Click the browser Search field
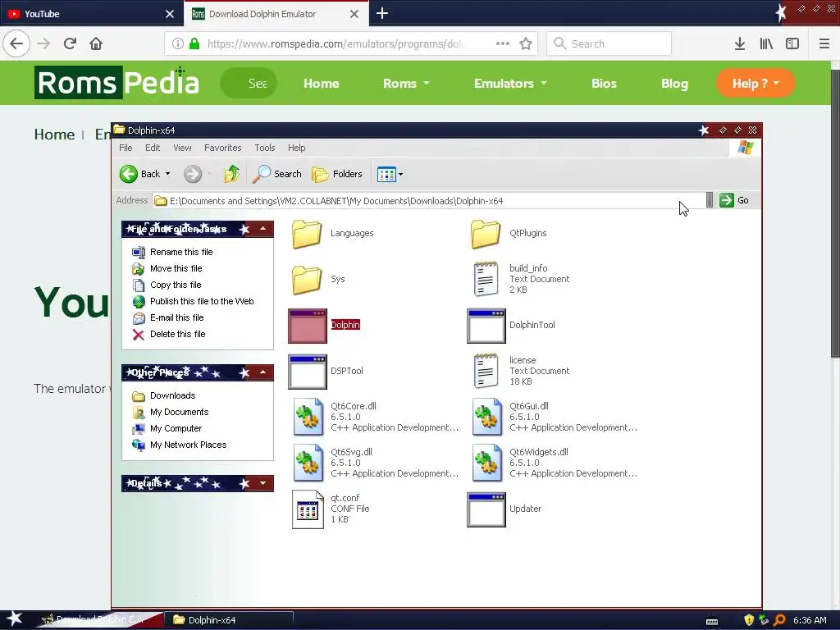Viewport: 840px width, 630px height. click(609, 43)
